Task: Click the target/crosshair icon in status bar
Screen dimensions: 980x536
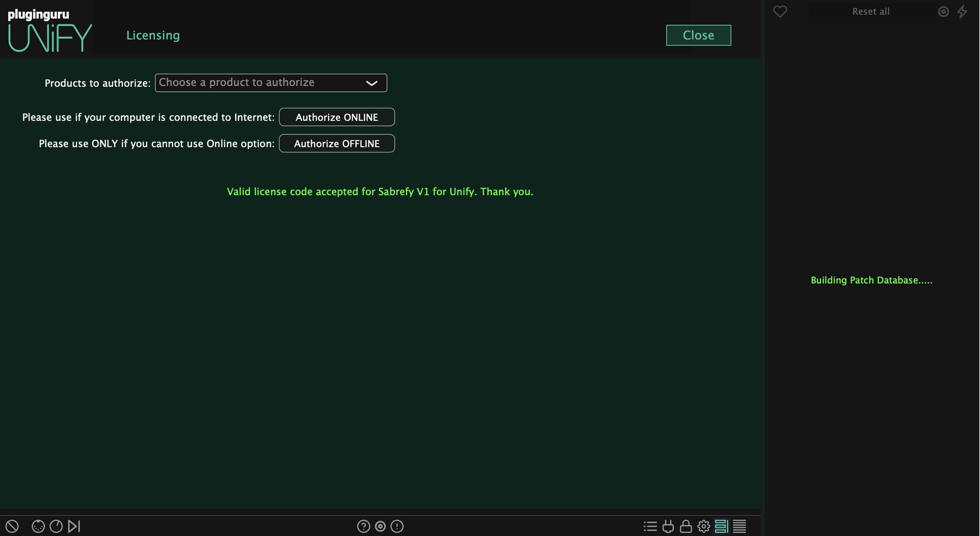Action: 380,526
